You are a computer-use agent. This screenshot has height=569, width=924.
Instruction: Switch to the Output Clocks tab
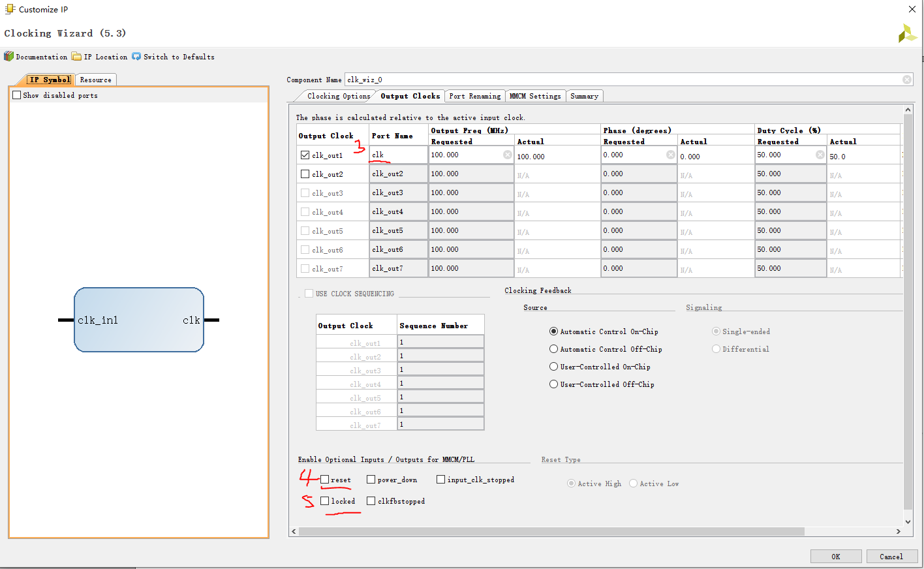tap(410, 96)
